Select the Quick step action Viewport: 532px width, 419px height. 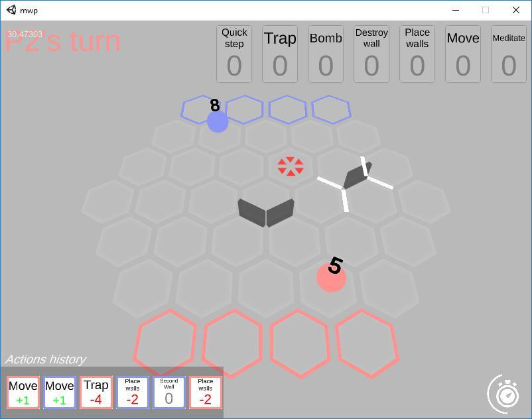tap(234, 54)
